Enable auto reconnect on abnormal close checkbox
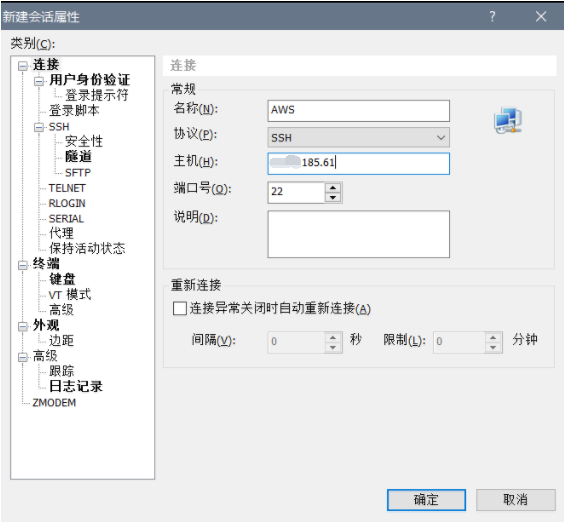Image resolution: width=564 pixels, height=522 pixels. pos(179,308)
